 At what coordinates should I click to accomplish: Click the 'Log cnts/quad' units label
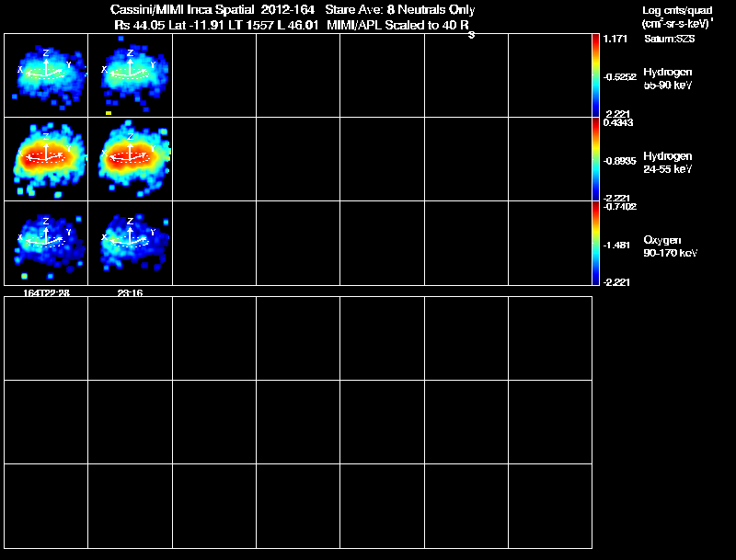click(x=677, y=10)
